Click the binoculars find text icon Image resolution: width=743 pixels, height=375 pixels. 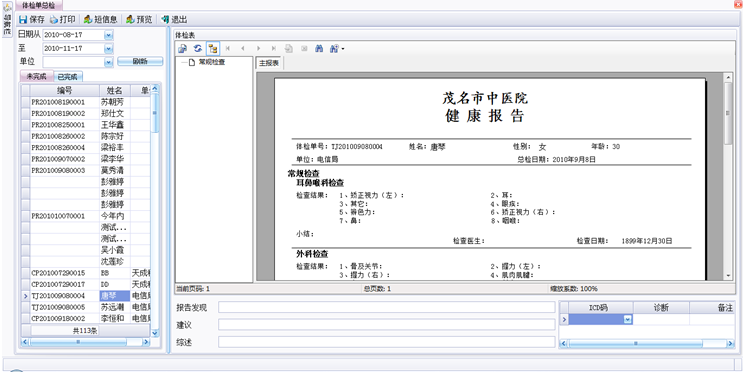pyautogui.click(x=319, y=48)
